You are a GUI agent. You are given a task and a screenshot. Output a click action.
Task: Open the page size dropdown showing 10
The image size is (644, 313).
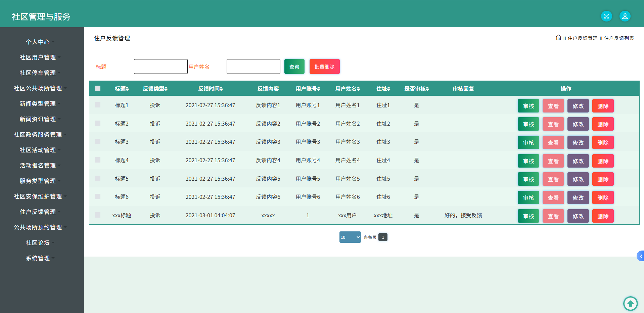[350, 237]
